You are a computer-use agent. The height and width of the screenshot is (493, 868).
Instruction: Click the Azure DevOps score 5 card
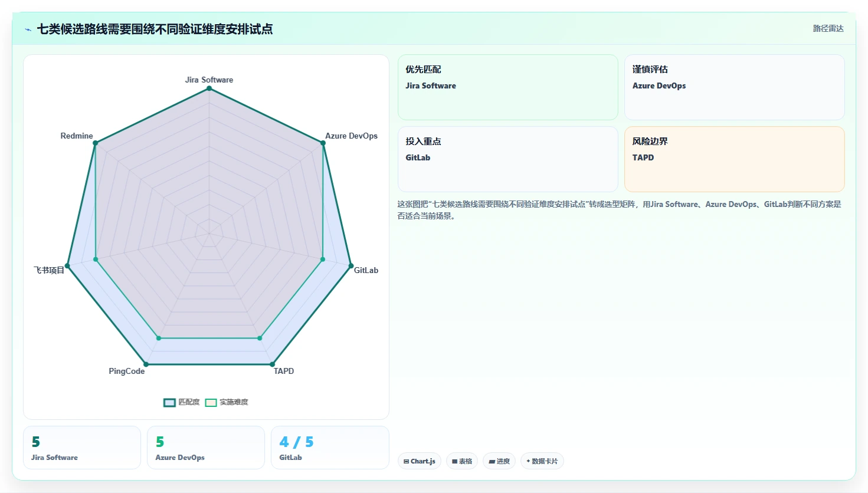pyautogui.click(x=206, y=448)
